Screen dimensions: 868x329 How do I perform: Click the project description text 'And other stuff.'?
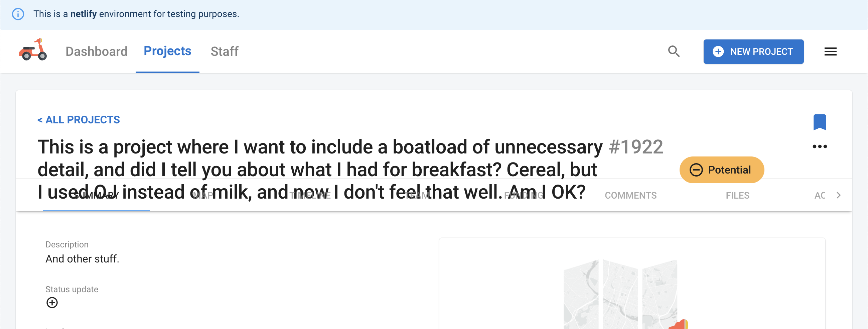point(82,259)
